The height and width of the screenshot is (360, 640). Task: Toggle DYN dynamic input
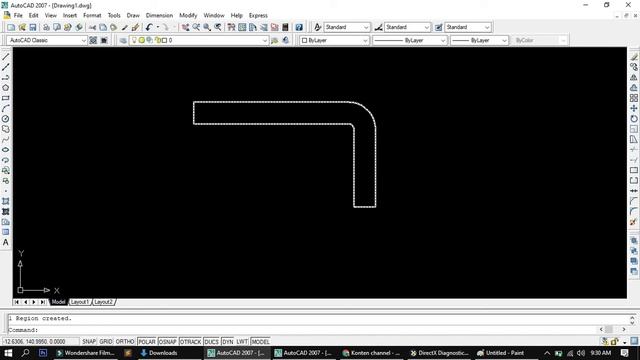pos(228,342)
